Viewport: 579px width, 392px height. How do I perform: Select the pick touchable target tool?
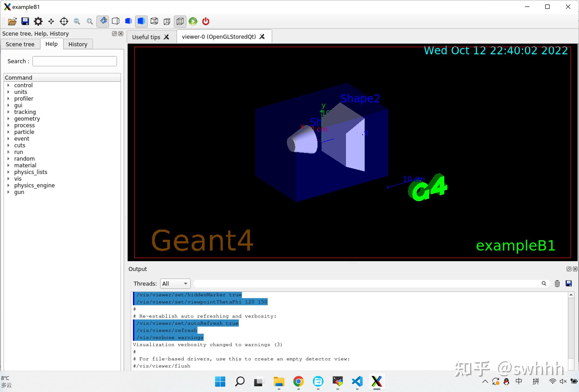pyautogui.click(x=64, y=21)
